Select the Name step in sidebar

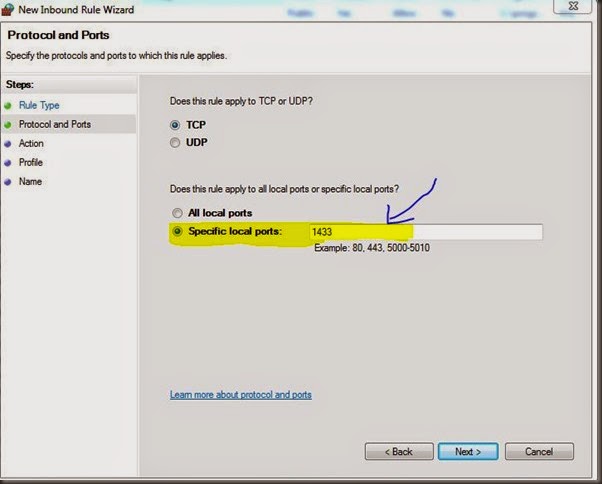tap(30, 182)
